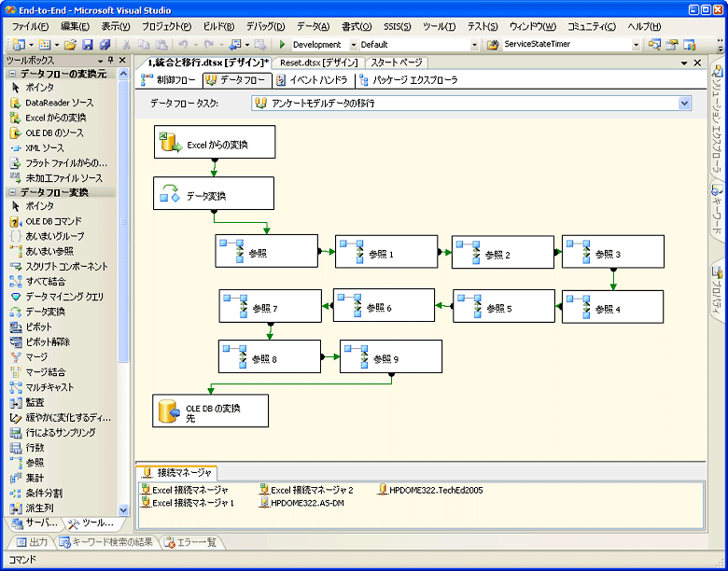Image resolution: width=728 pixels, height=571 pixels.
Task: Expand the ServiceStateTimer find combo box
Action: tap(637, 45)
